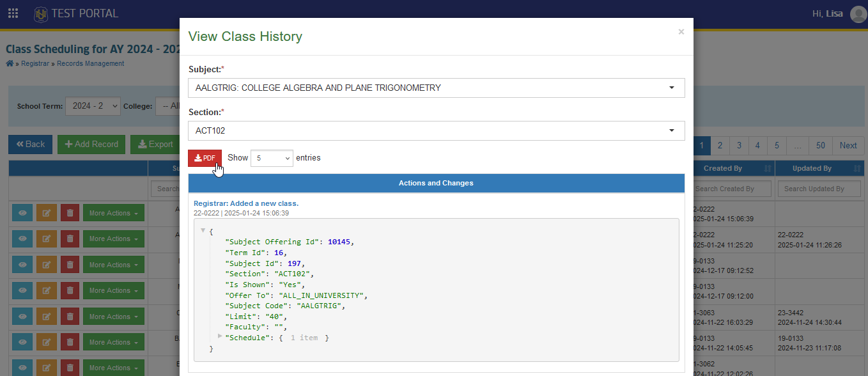The width and height of the screenshot is (868, 376).
Task: Expand the "Schedule" JSON item
Action: (220, 336)
